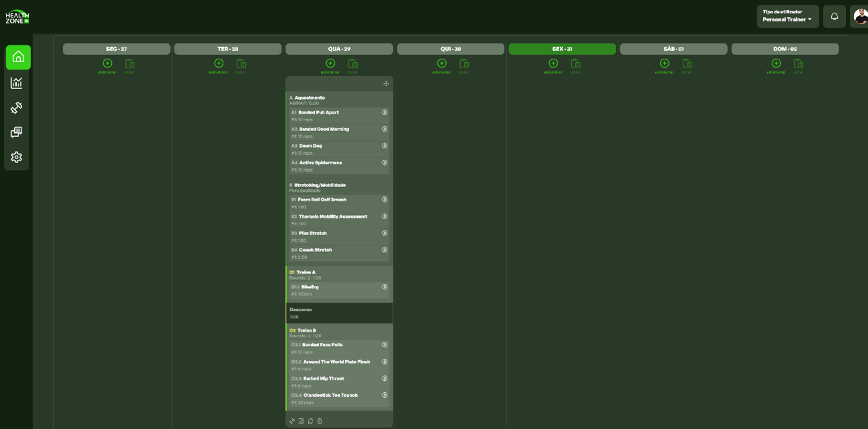This screenshot has width=868, height=429.
Task: Select the BikeErg exercise name
Action: pos(310,287)
